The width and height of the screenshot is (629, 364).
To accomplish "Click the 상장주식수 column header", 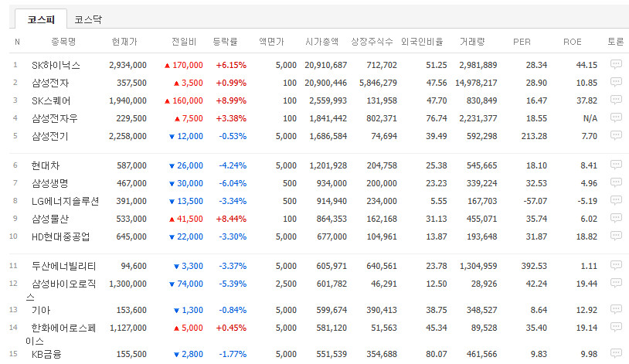I will click(x=372, y=42).
